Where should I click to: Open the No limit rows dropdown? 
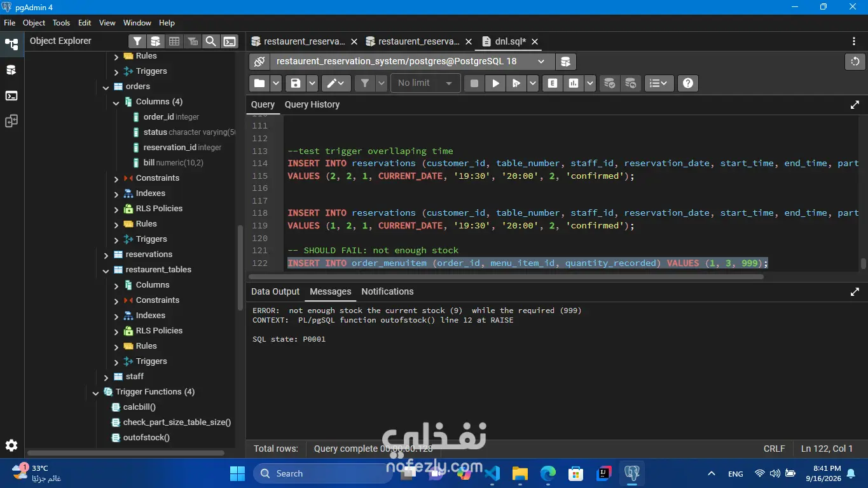point(425,83)
